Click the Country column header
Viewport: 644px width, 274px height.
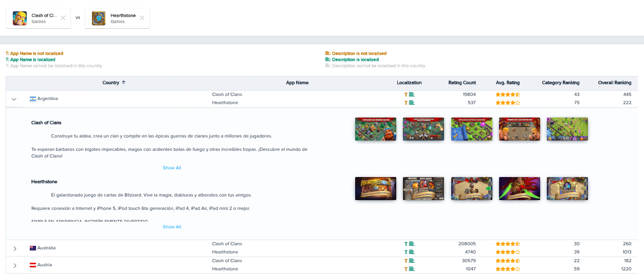(x=111, y=83)
